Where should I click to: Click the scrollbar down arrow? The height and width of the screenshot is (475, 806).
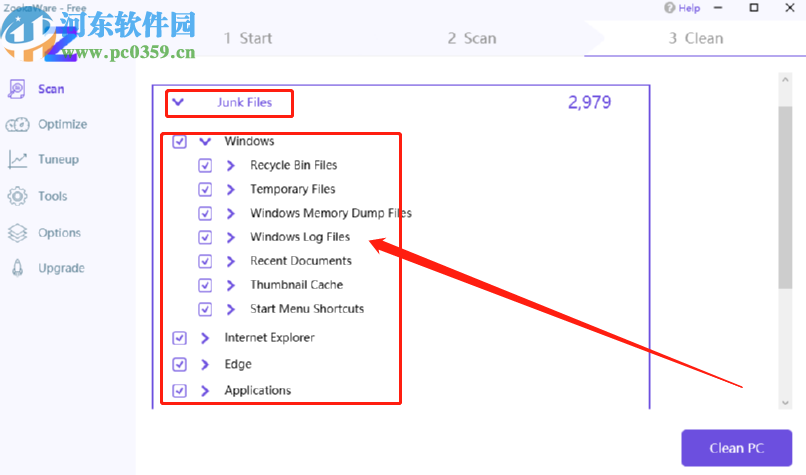tap(785, 403)
